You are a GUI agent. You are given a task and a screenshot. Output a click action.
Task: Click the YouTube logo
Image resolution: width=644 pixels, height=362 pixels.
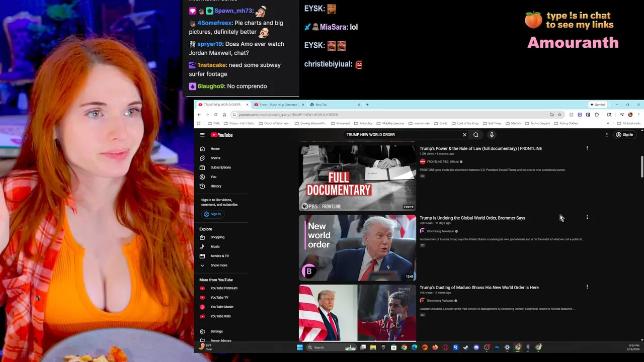coord(222,135)
